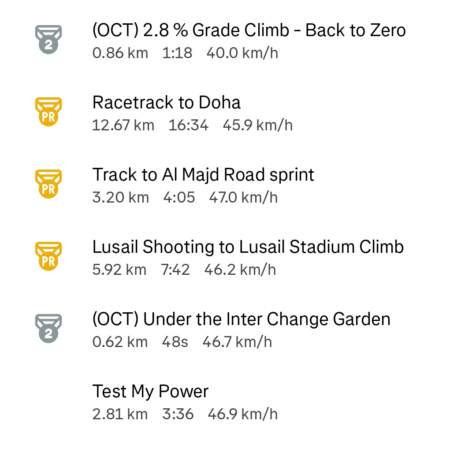Click the 46.2 km/h speed value
Viewport: 476px width, 451px height.
point(240,270)
